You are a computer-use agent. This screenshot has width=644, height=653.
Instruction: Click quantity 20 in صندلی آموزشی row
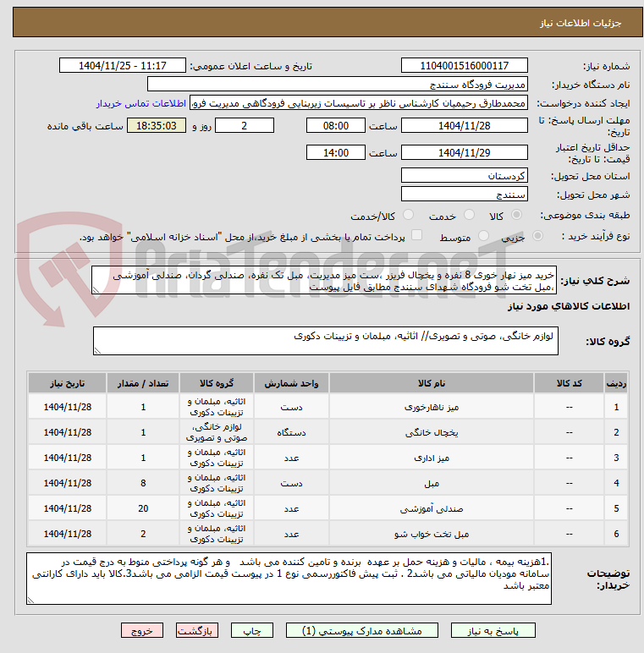[x=143, y=508]
